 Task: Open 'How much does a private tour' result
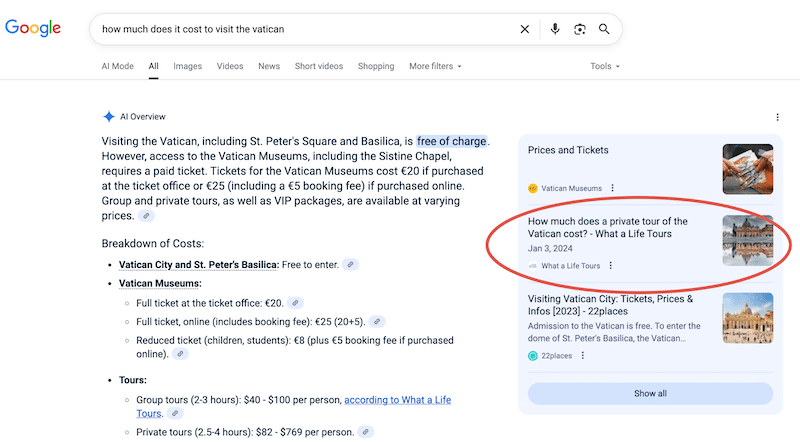(x=608, y=227)
